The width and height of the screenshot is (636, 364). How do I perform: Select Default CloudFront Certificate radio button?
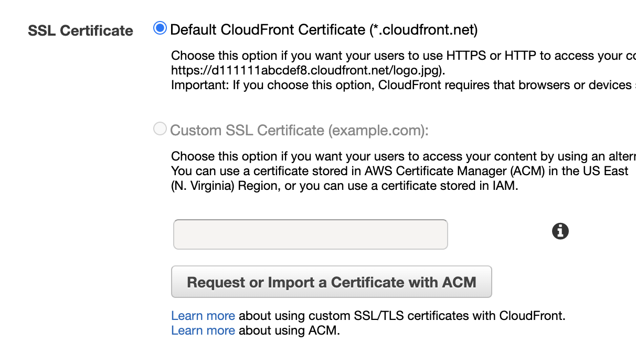[x=160, y=28]
